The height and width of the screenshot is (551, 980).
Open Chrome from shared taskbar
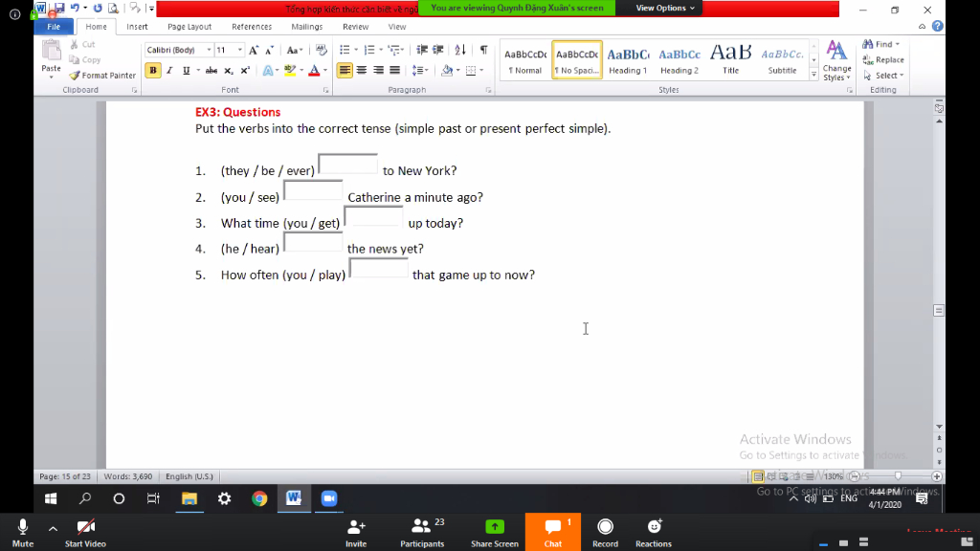point(259,498)
